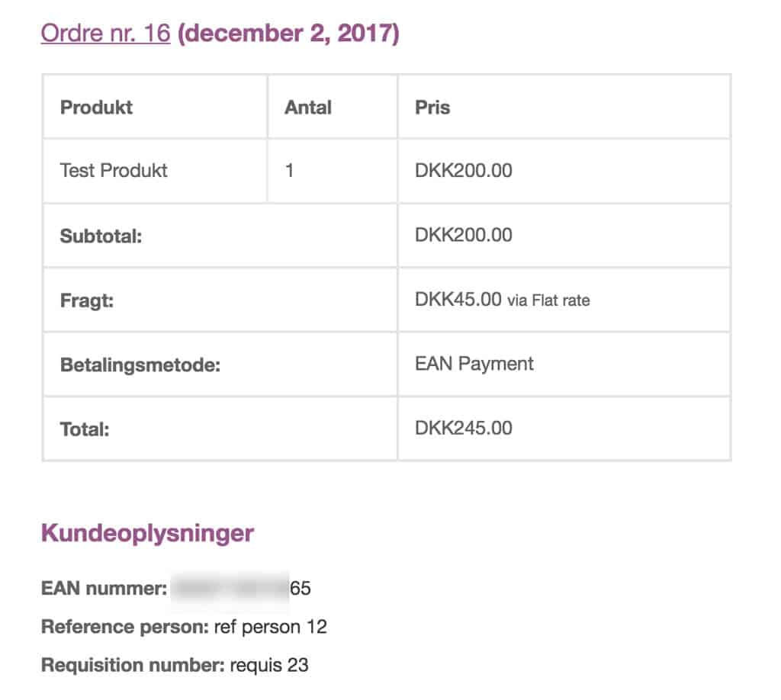Screen dimensions: 781x700
Task: Select the Produkt column header
Action: pyautogui.click(x=97, y=108)
